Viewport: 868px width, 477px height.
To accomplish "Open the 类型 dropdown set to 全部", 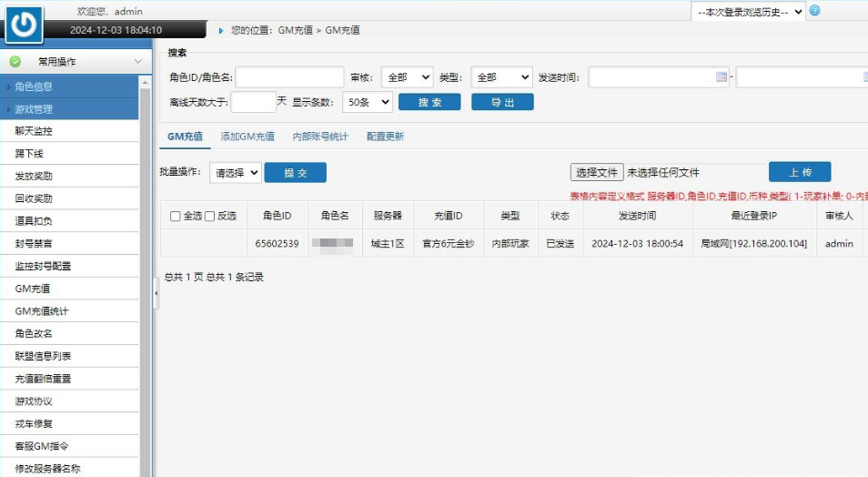I will click(501, 77).
